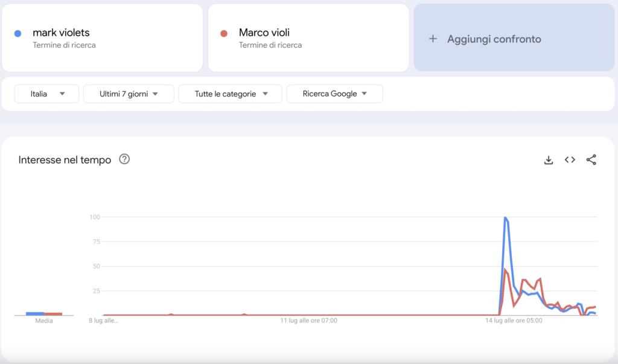
Task: Click the blue dot beside mark violets
Action: click(x=18, y=33)
